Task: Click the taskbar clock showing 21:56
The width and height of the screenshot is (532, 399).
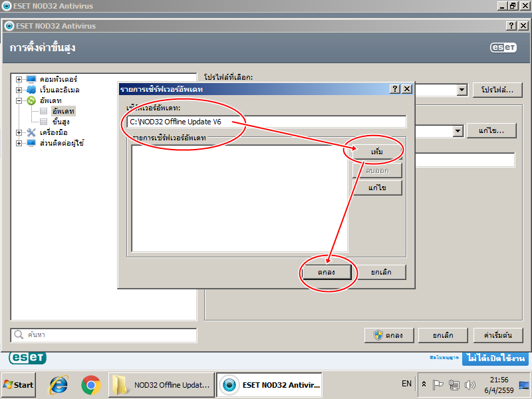Action: pos(499,385)
